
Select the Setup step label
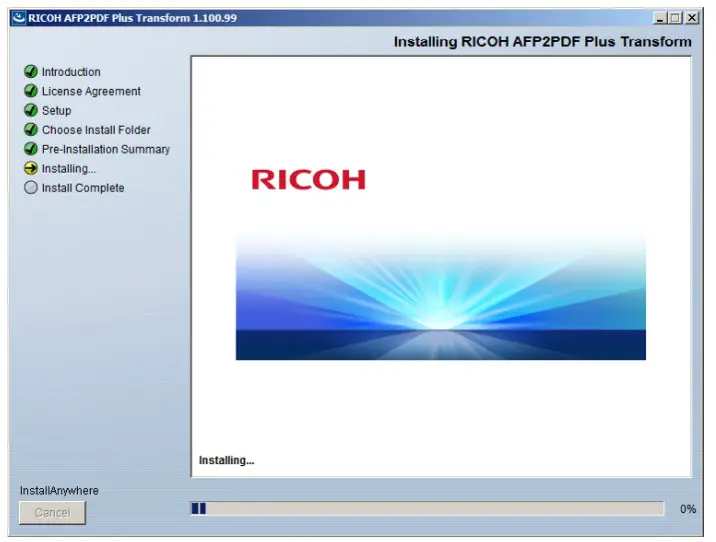pos(57,111)
